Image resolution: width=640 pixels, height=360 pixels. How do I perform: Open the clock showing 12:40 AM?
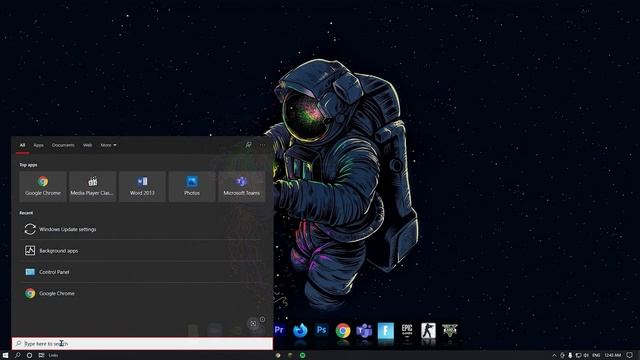[x=613, y=356]
